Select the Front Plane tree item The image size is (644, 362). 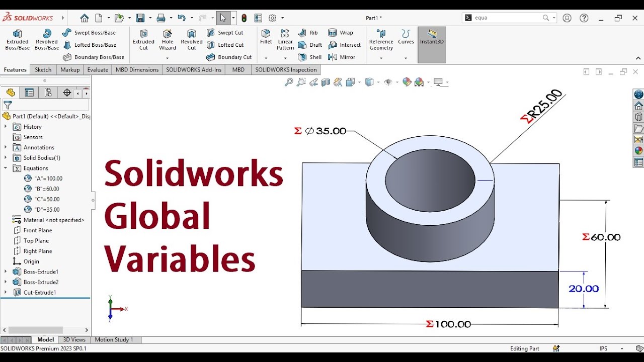tap(38, 230)
